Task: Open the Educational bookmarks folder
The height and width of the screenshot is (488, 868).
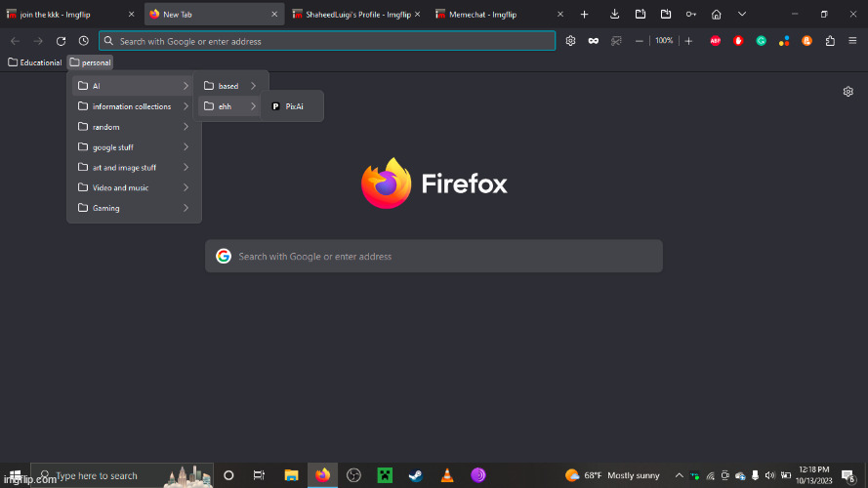Action: click(x=35, y=62)
